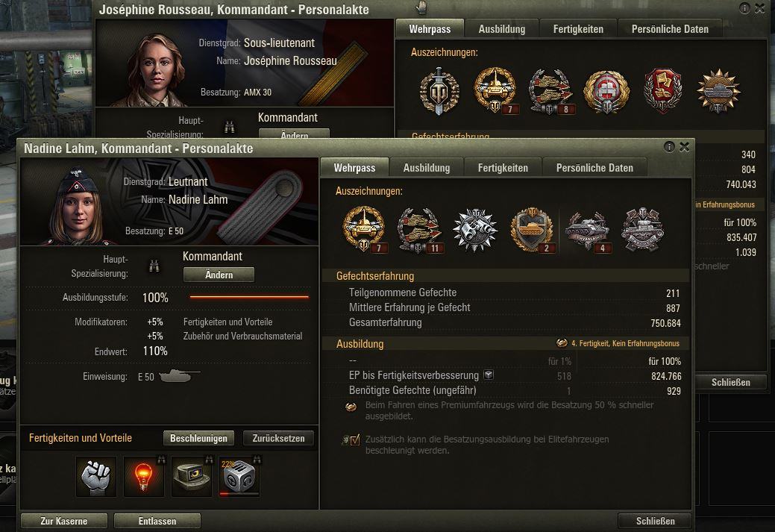
Task: Click the Ausbildungsstufe progress bar
Action: click(249, 297)
